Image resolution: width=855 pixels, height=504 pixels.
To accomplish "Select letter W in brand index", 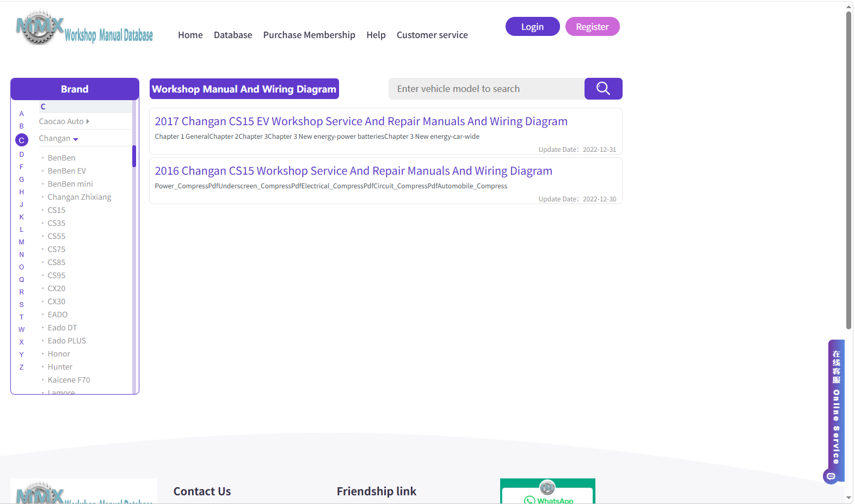I will pyautogui.click(x=22, y=330).
